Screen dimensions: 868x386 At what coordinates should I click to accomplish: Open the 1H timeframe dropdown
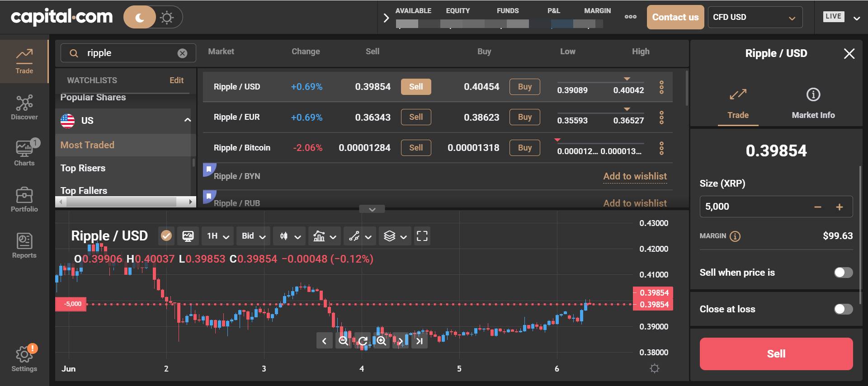(x=217, y=236)
